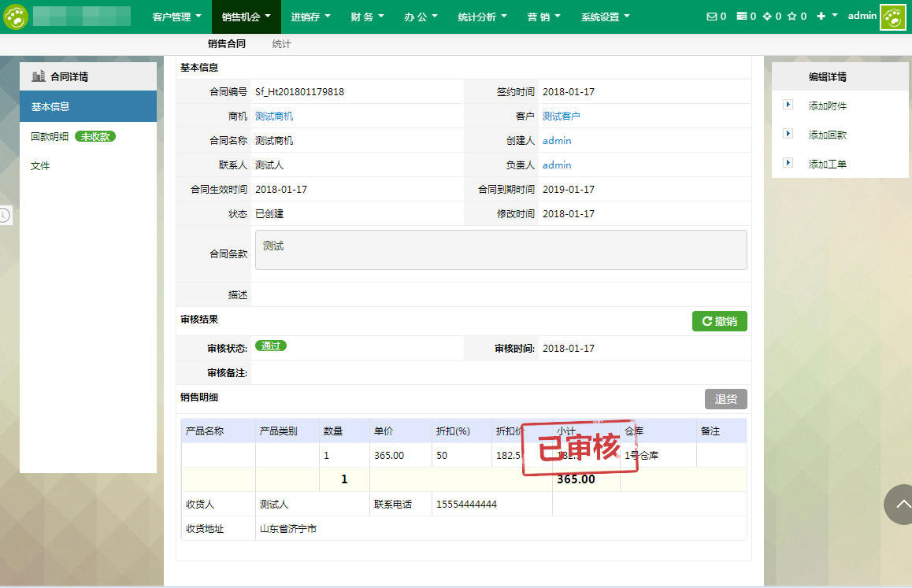
Task: Click the 已创建 status value
Action: click(x=269, y=214)
